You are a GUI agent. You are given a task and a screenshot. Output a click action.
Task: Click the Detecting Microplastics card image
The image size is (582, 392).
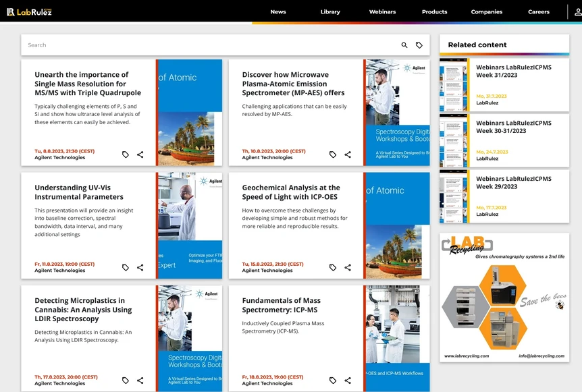(190, 338)
